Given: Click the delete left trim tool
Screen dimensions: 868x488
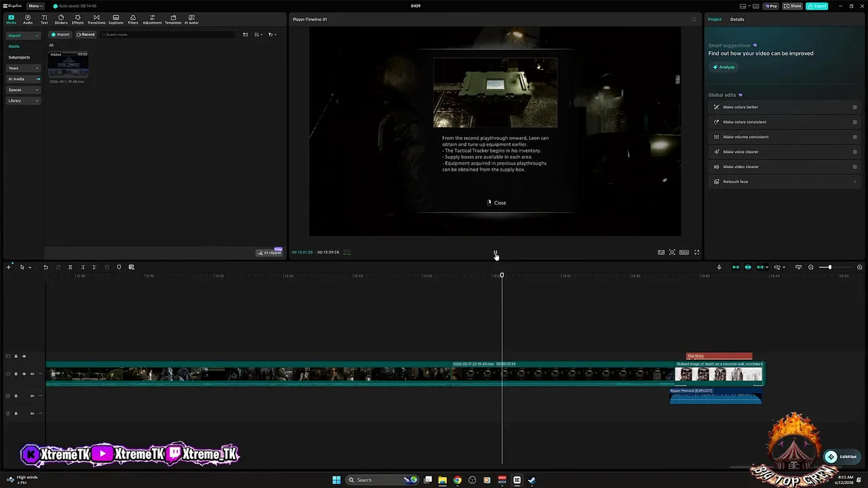Looking at the screenshot, I should click(x=83, y=267).
